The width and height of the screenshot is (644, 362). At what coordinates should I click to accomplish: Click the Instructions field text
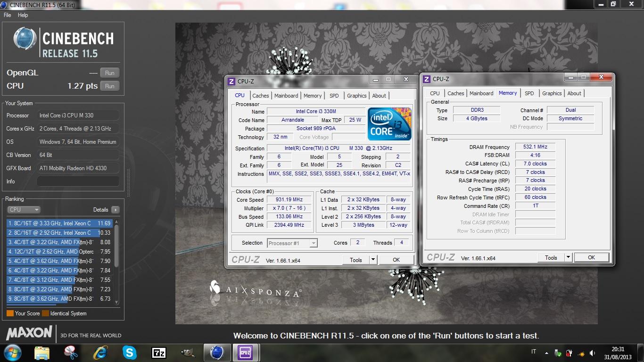point(339,174)
